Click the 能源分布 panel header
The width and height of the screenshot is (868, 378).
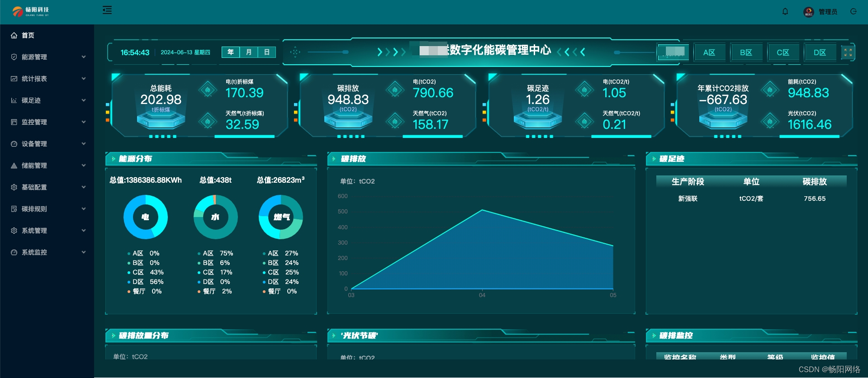211,159
